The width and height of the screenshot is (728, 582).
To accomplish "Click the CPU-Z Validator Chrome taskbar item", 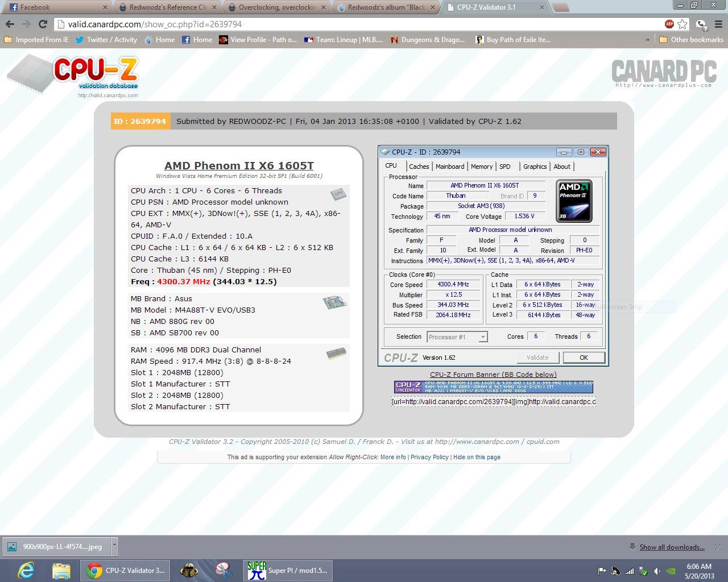I will point(126,570).
